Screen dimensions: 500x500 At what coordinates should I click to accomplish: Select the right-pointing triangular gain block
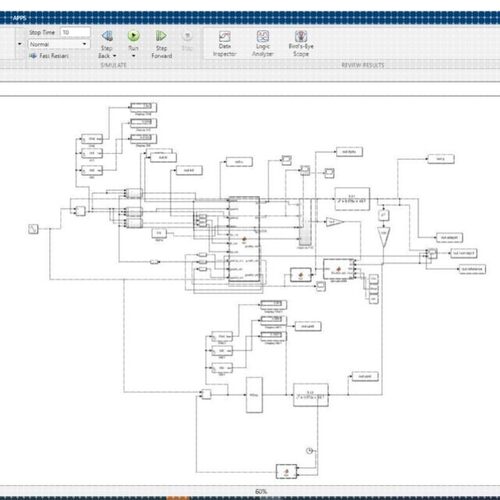(334, 222)
